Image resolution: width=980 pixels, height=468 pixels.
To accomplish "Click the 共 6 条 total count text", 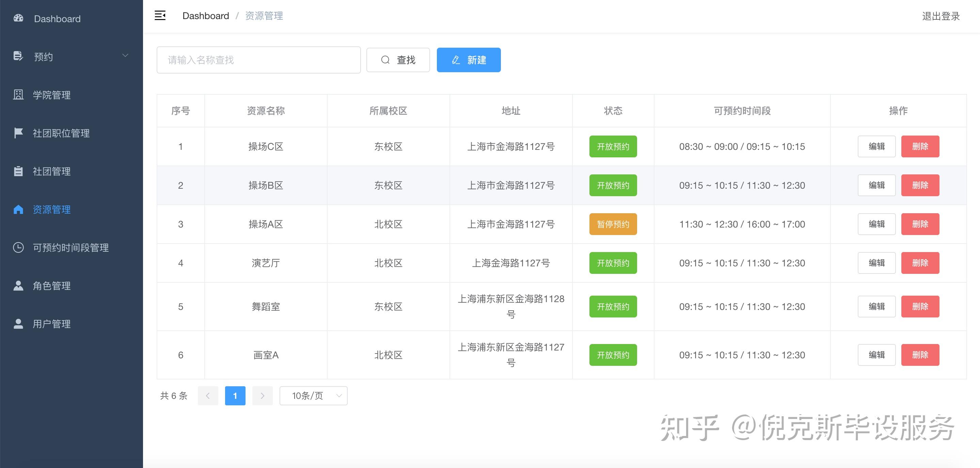I will [174, 396].
